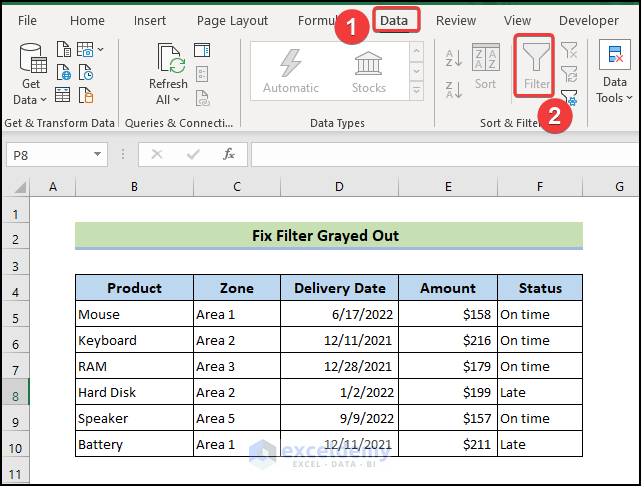Click the Refresh All icon
This screenshot has height=486, width=641.
click(x=168, y=60)
